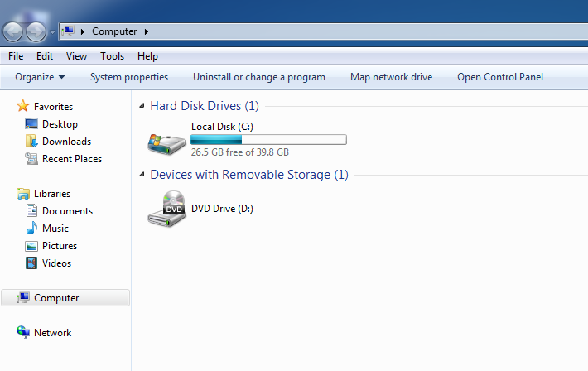
Task: Click the Back navigation arrow button
Action: (13, 31)
